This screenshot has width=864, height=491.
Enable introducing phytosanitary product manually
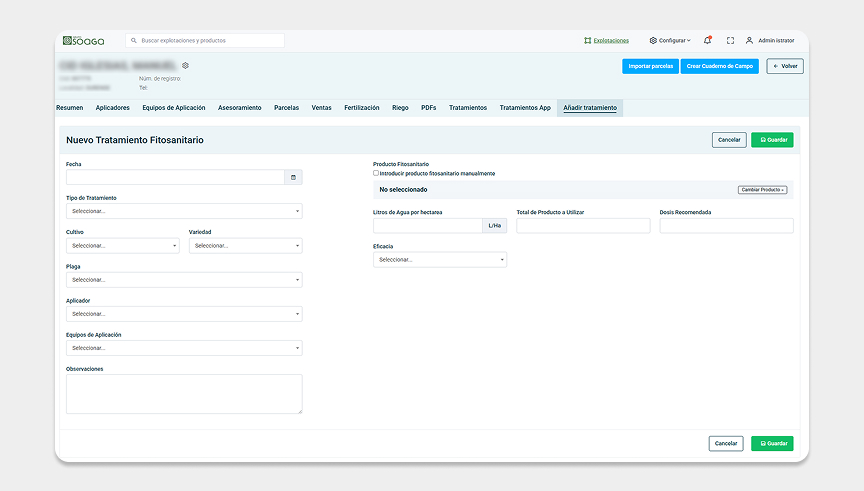point(376,173)
